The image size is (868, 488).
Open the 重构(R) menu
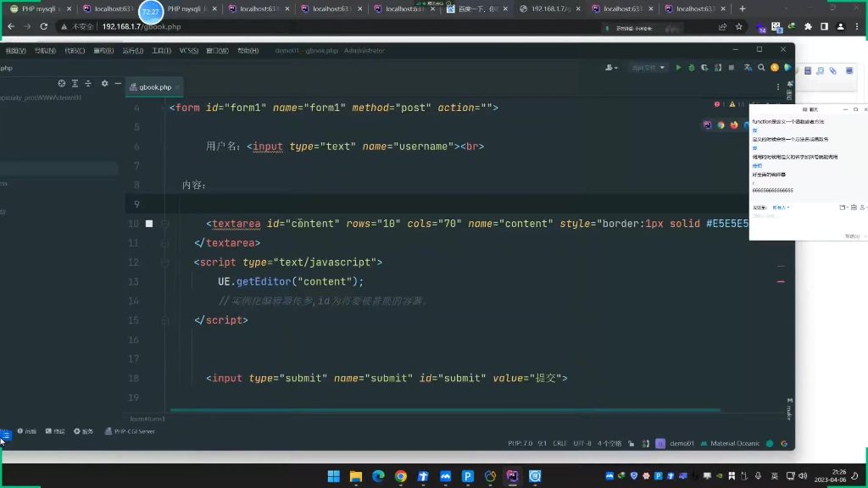pos(103,50)
